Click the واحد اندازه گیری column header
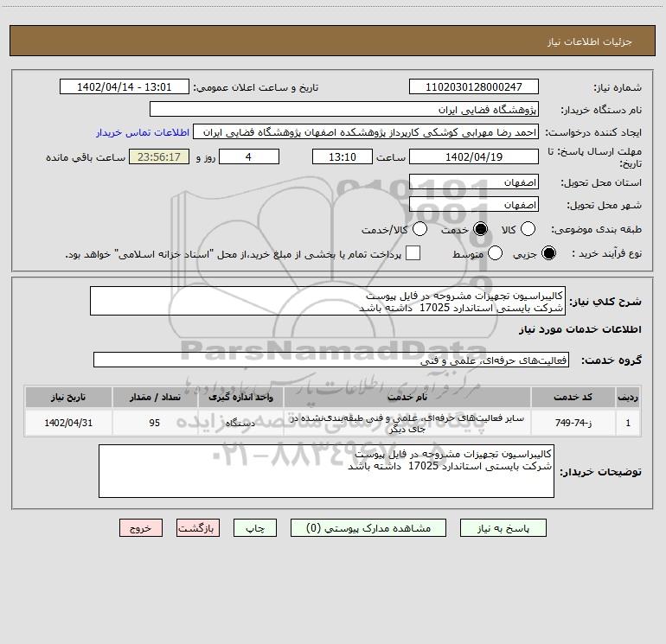Screen dimensions: 666x644 (240, 398)
